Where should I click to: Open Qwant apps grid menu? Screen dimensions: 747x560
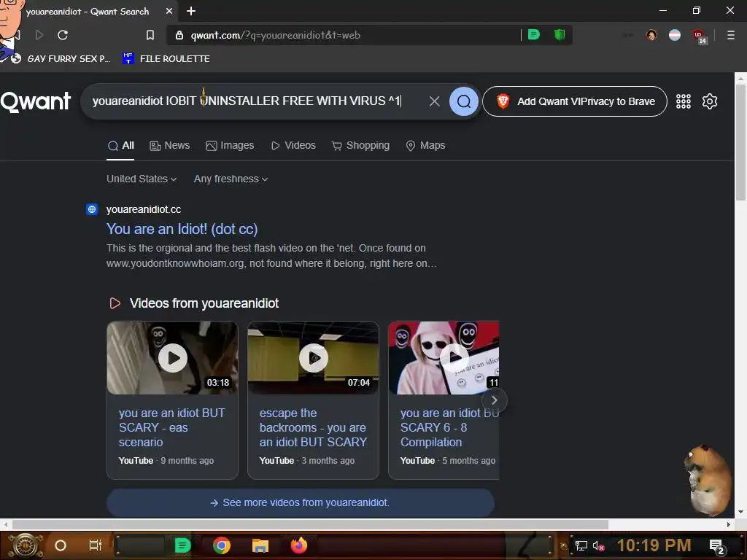[683, 101]
